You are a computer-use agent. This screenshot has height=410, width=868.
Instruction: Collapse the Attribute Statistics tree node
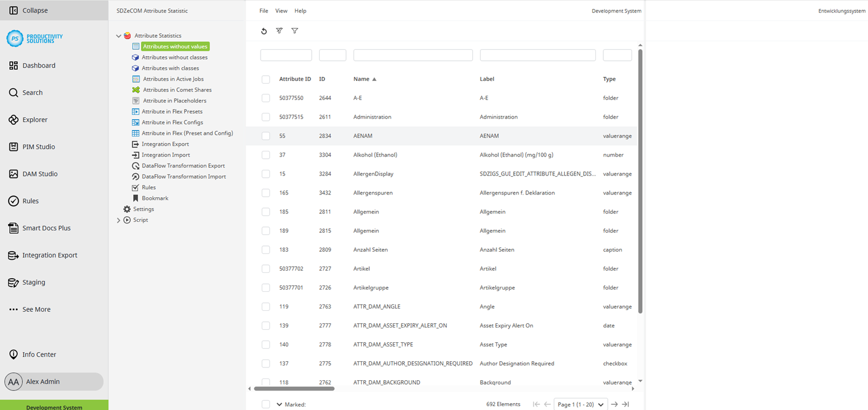pyautogui.click(x=118, y=34)
